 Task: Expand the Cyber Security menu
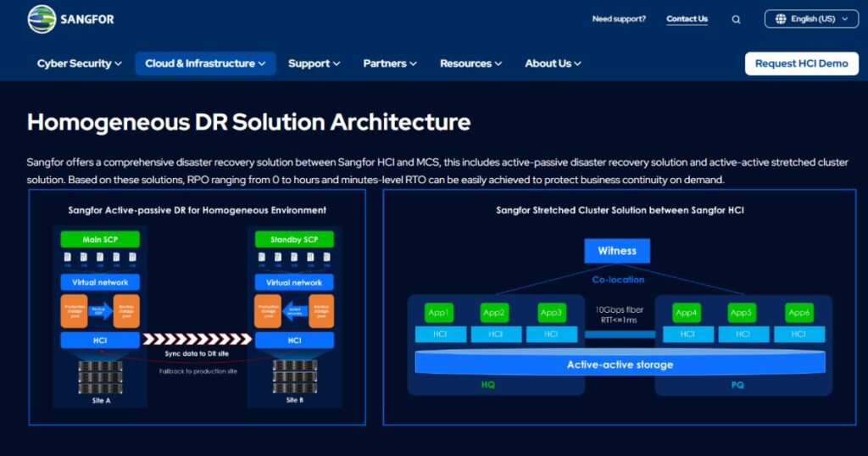point(79,64)
